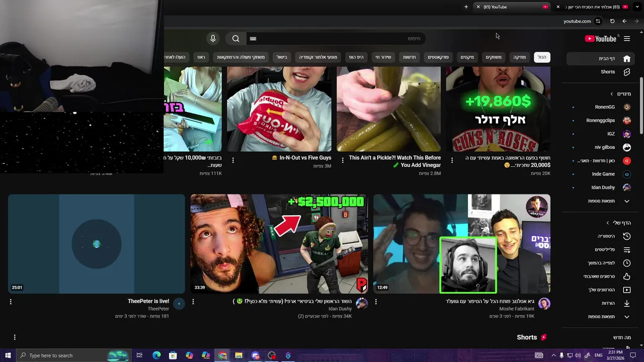Viewport: 644px width, 362px height.
Task: Click the sidebar vertical scrollbar
Action: 641,106
